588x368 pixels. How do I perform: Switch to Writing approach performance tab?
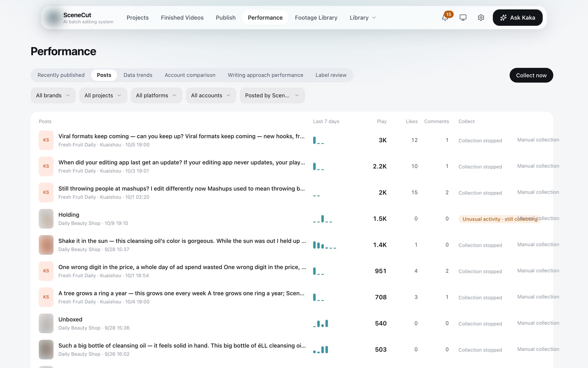266,75
